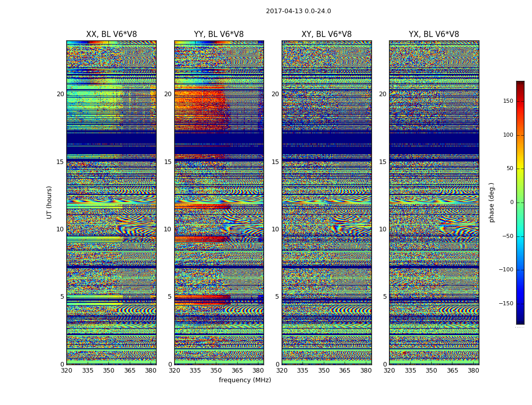Click the 320 frequency tick under XX plot

[x=66, y=371]
